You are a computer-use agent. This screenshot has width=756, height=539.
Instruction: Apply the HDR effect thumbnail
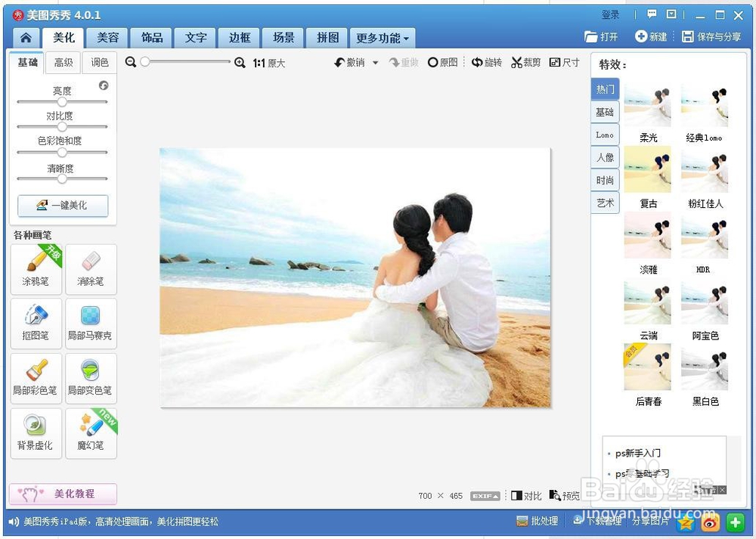coord(705,236)
